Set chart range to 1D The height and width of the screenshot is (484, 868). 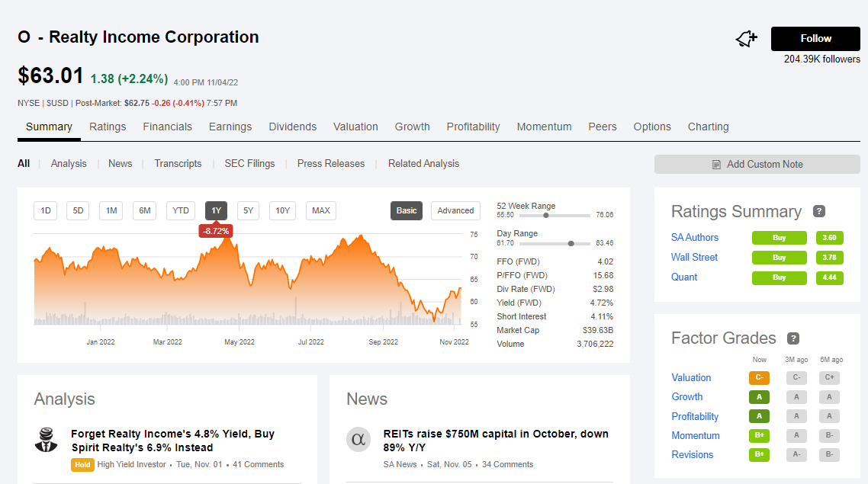click(46, 210)
